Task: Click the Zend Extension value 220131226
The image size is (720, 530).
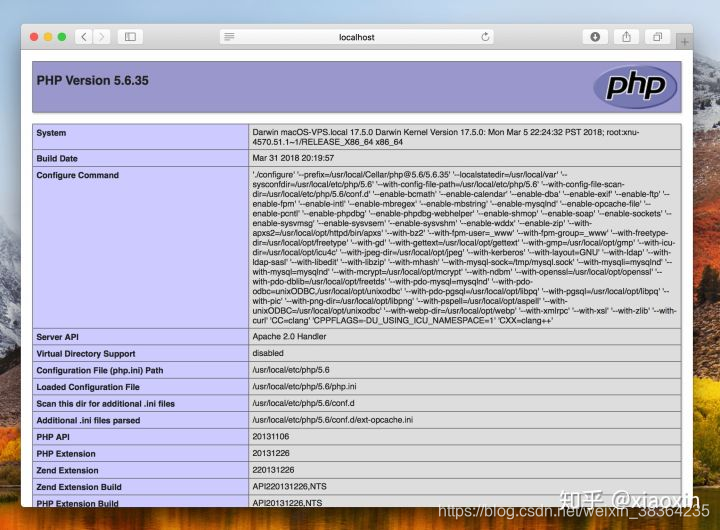Action: tap(273, 470)
